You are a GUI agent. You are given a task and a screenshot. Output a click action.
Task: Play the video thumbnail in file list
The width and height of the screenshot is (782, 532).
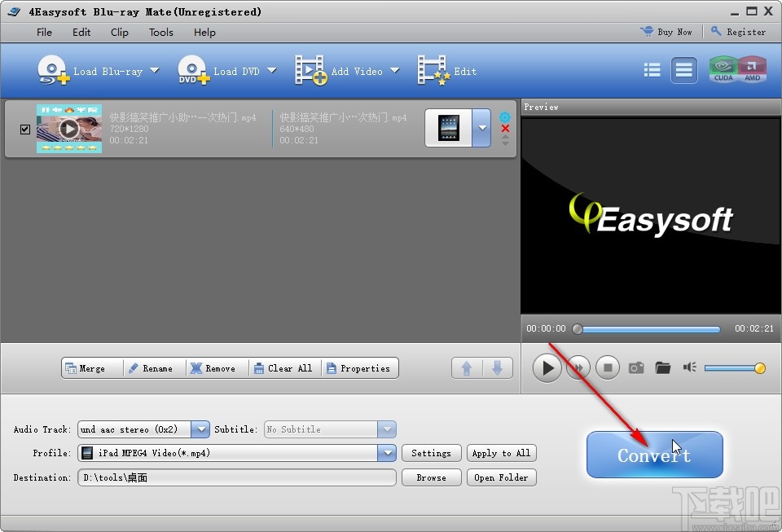pos(68,129)
